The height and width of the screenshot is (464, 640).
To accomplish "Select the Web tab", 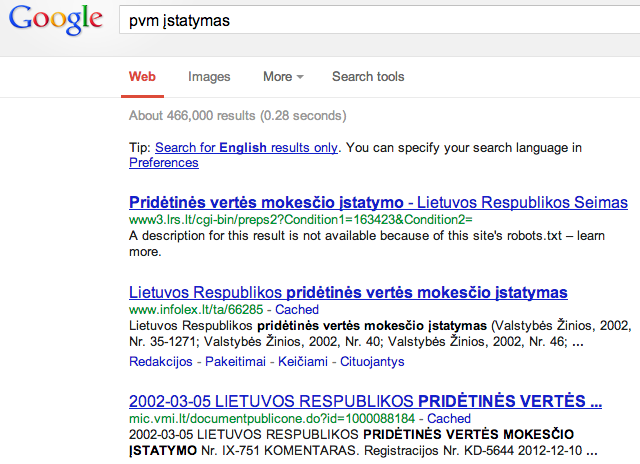I will [142, 77].
